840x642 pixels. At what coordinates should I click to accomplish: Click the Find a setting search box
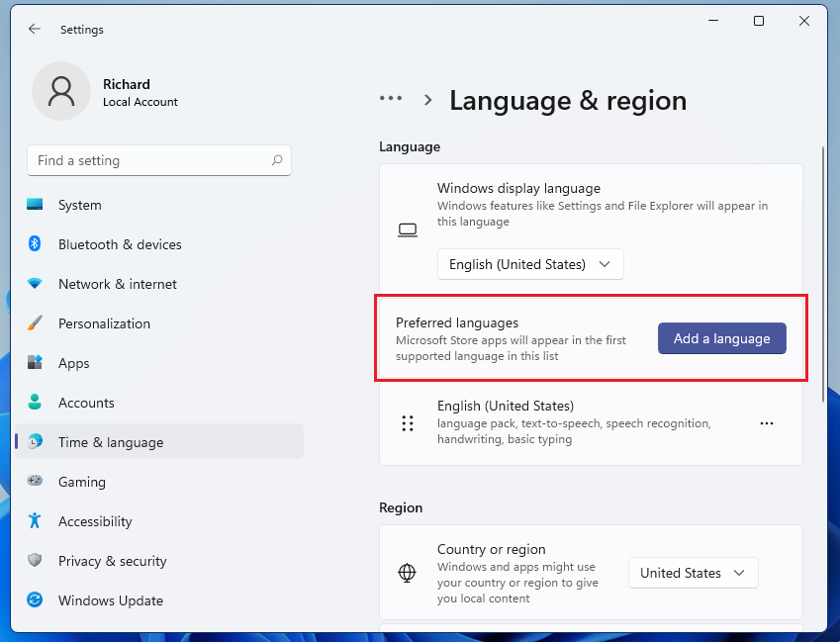pos(148,160)
